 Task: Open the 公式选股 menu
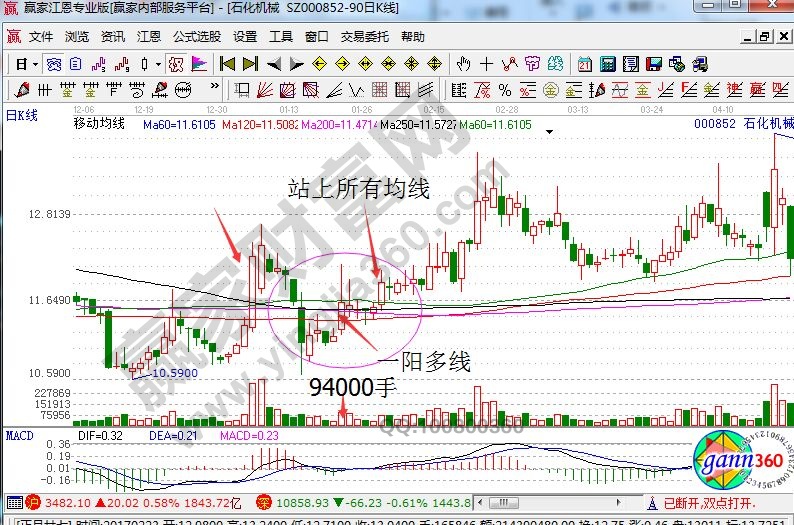tap(197, 37)
